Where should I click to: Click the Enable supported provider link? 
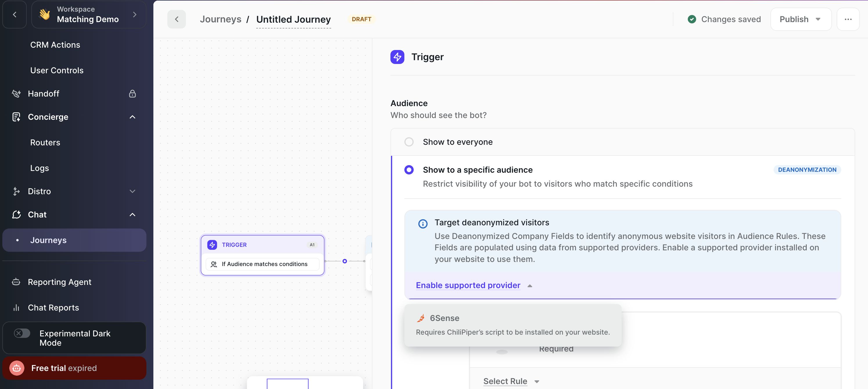point(468,285)
